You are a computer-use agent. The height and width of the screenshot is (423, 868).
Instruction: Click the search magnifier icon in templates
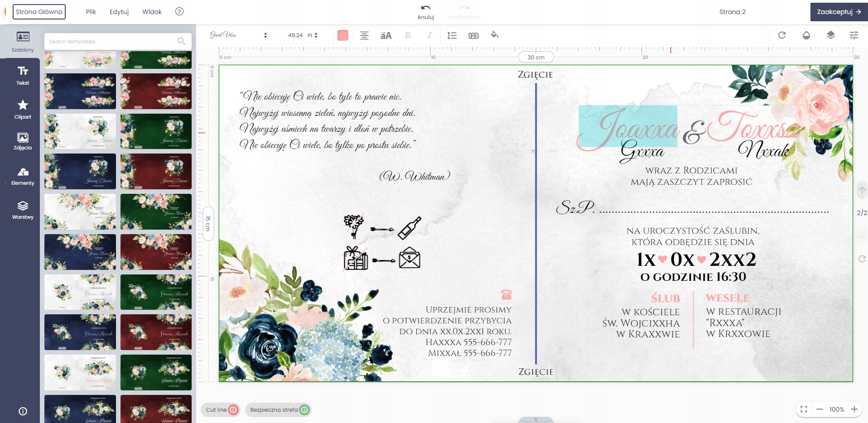182,41
